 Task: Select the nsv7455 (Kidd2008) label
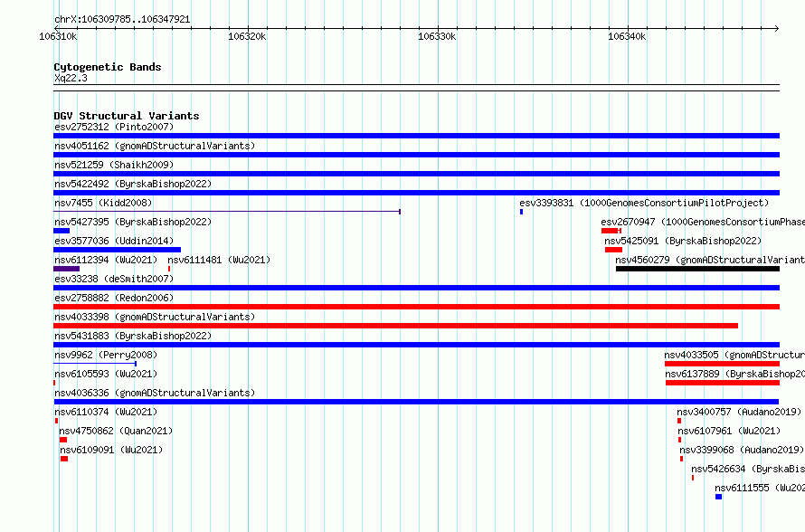click(103, 203)
